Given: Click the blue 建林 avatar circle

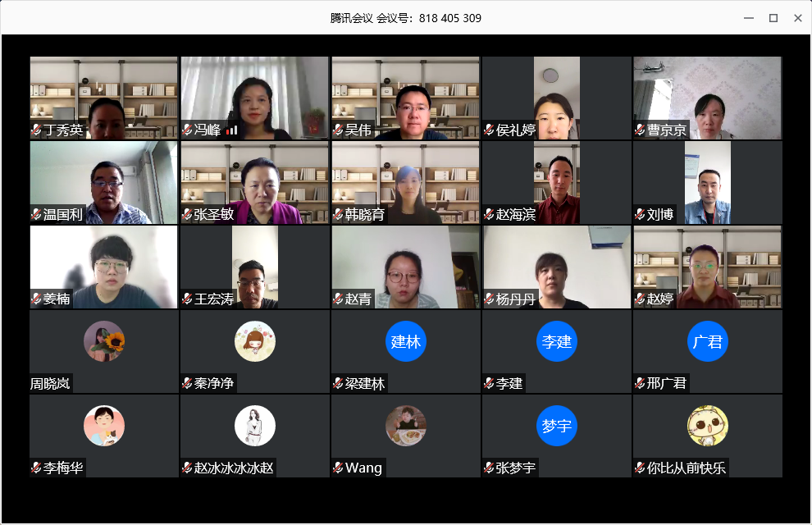Looking at the screenshot, I should [405, 341].
